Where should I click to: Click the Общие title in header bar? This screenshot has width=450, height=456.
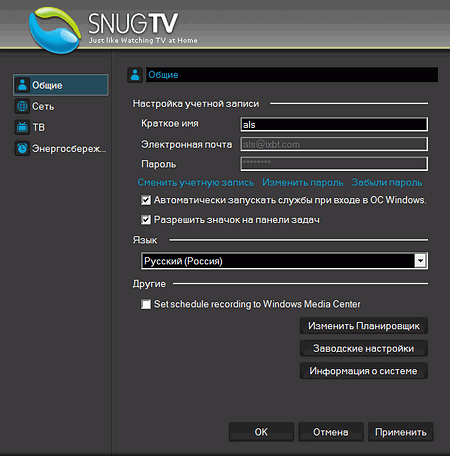(163, 75)
